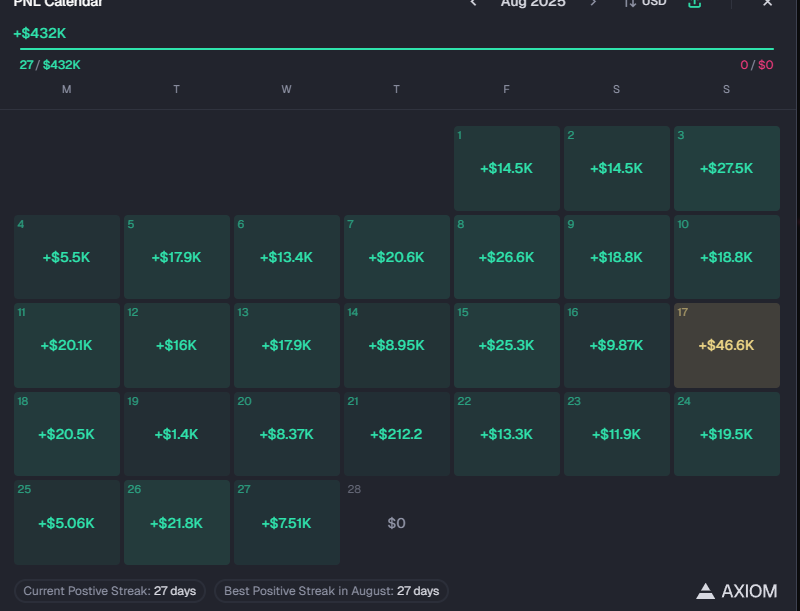Select day 24 cell +$19.5K
The image size is (800, 611).
[727, 434]
